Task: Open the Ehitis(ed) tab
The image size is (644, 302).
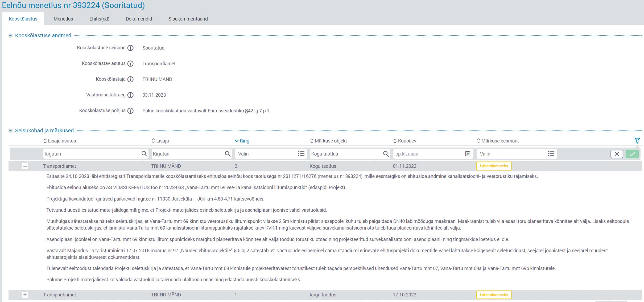Action: point(99,19)
